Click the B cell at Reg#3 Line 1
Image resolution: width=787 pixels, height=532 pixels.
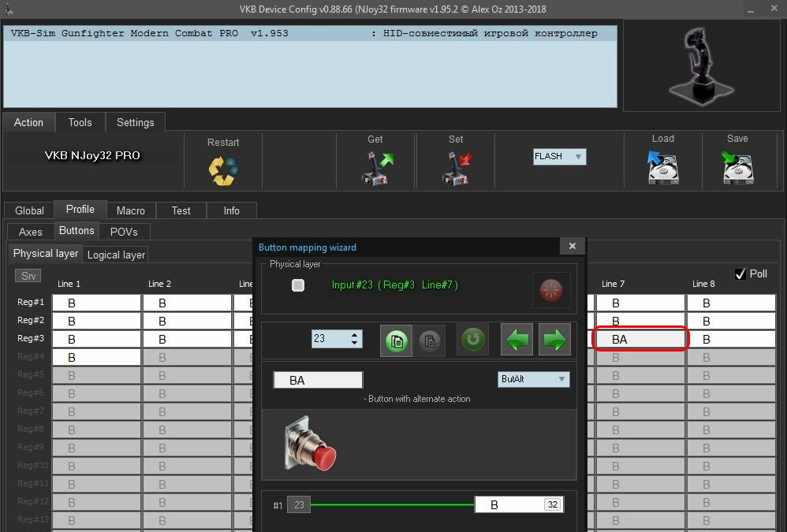(x=96, y=339)
